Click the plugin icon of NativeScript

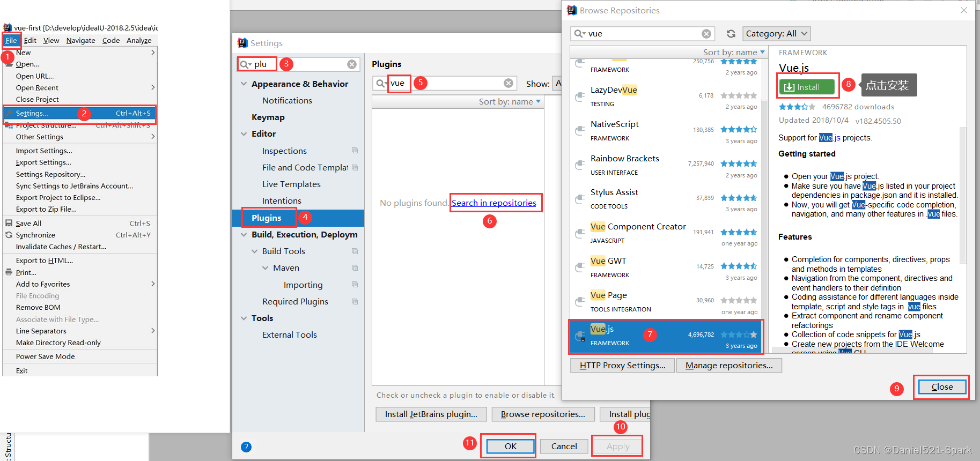click(x=579, y=131)
